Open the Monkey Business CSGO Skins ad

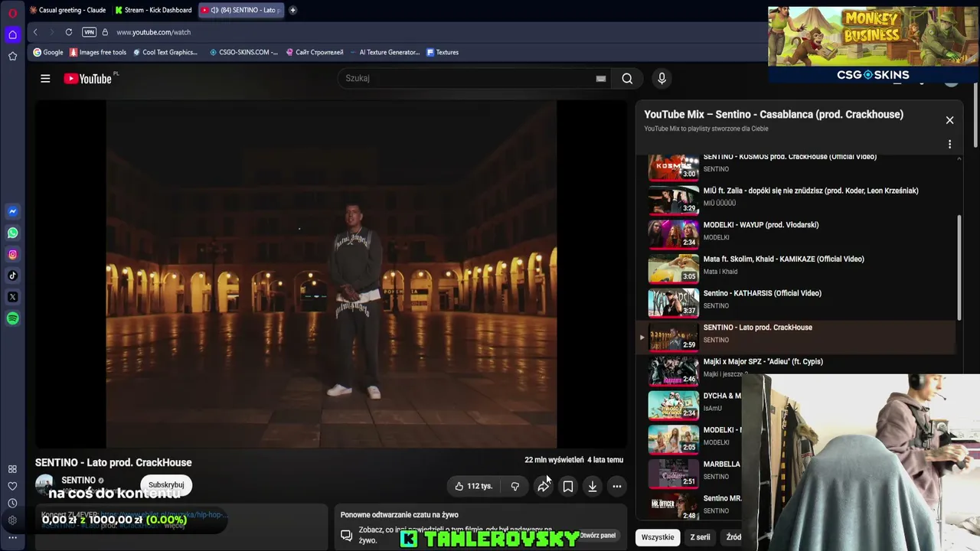pos(874,44)
